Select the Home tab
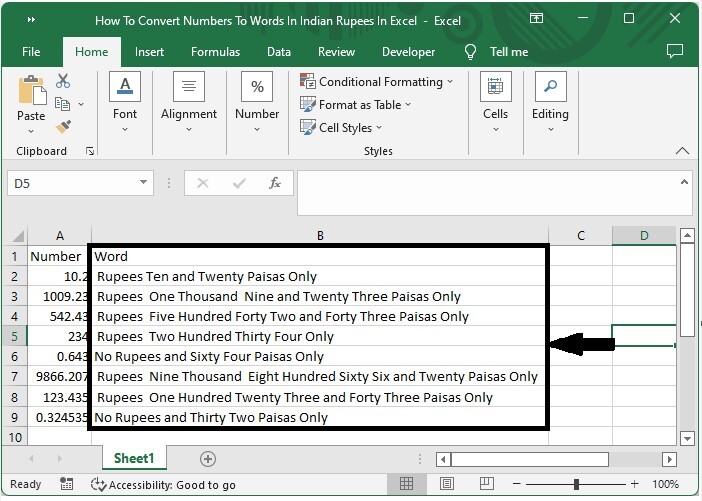Viewport: 702px width, 501px height. click(91, 52)
